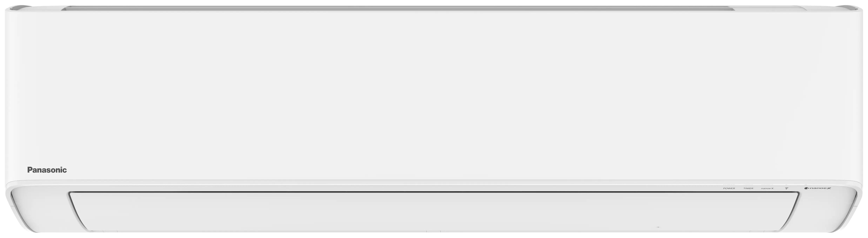
Task: Click the bottom center notch of the louver
Action: (x=434, y=231)
